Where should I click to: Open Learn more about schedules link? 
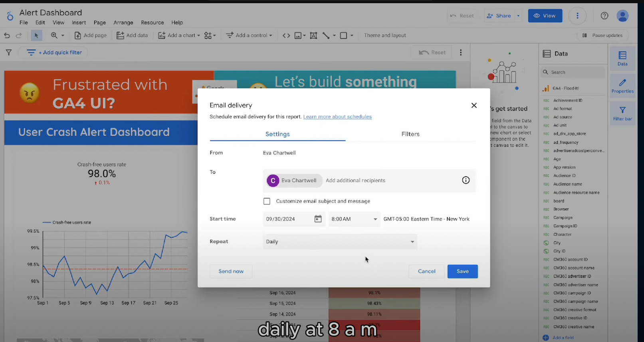click(337, 117)
